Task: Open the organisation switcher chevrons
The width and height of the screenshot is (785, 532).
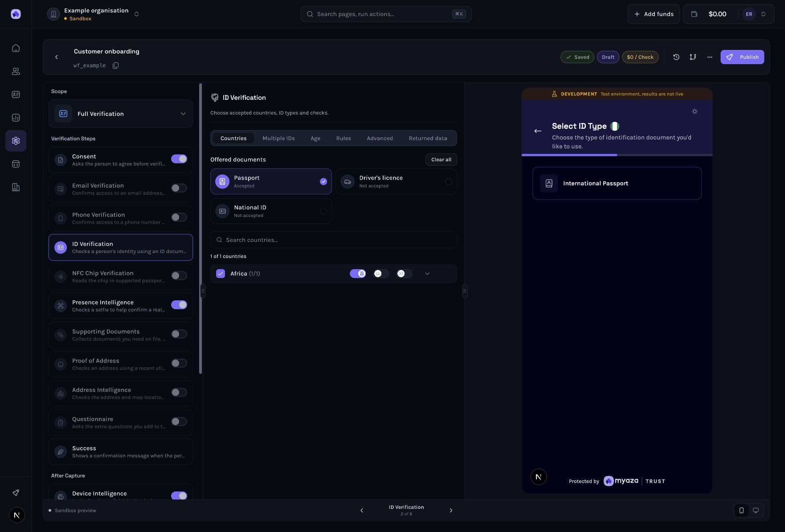Action: pos(136,14)
